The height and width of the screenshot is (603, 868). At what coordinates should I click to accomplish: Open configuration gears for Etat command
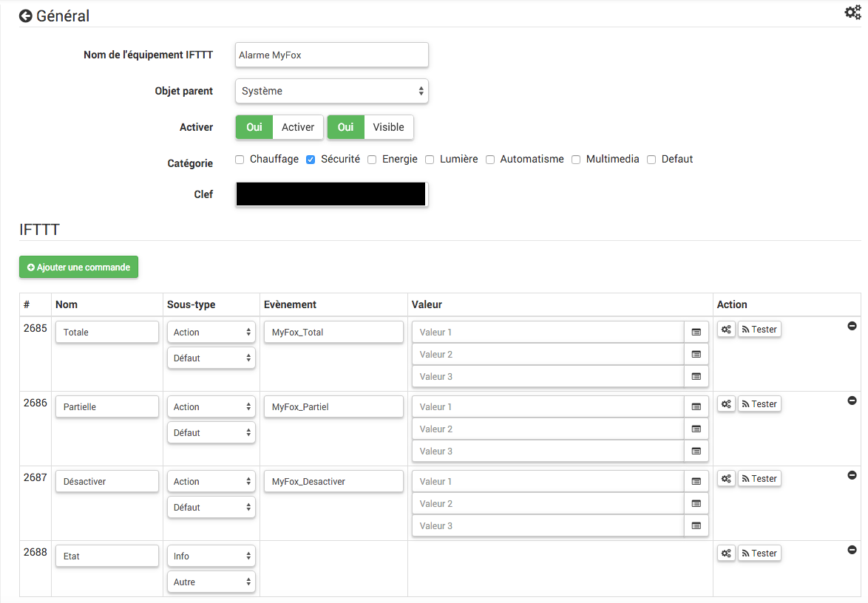(726, 553)
